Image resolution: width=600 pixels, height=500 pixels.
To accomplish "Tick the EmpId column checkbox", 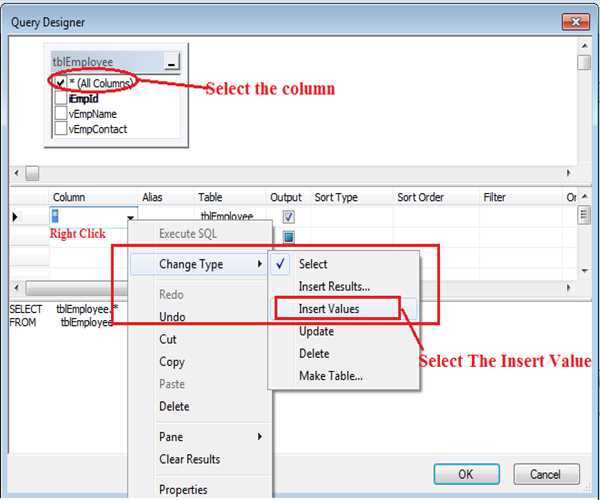I will click(x=61, y=99).
